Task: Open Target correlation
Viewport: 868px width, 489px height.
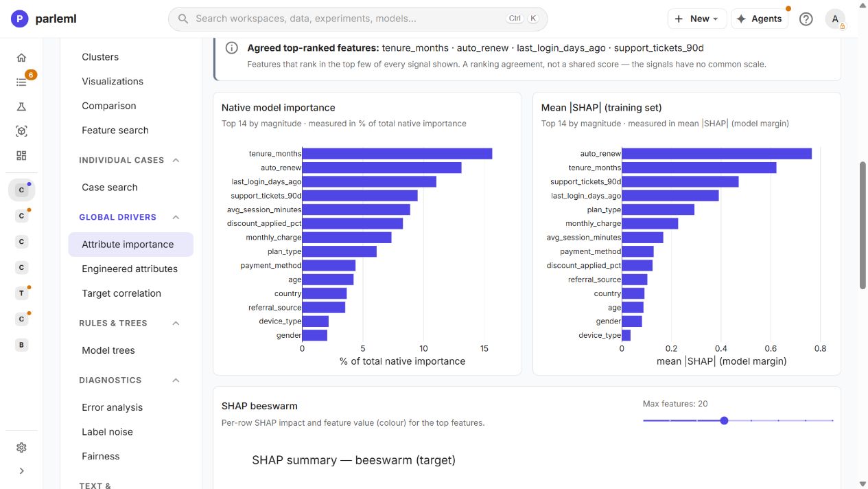Action: tap(121, 293)
